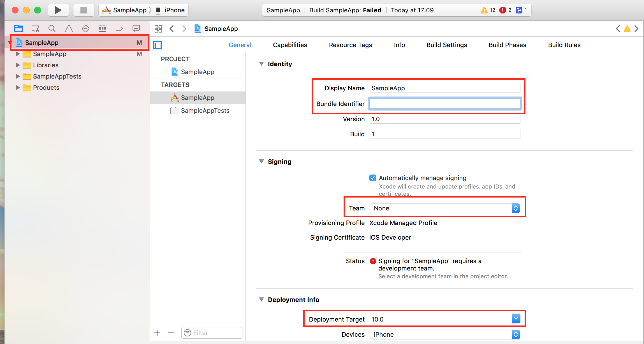The height and width of the screenshot is (344, 644).
Task: Click the remove target minus button
Action: tap(171, 333)
